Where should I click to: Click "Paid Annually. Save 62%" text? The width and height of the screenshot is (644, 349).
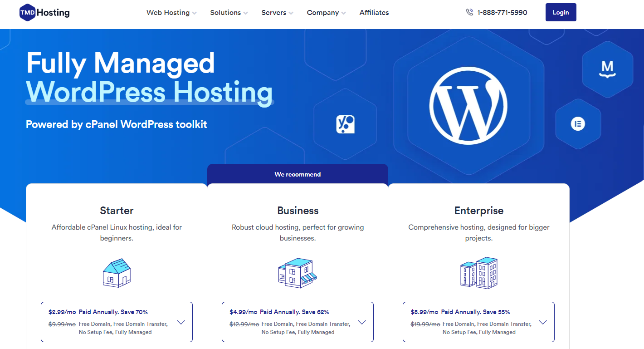(x=294, y=312)
